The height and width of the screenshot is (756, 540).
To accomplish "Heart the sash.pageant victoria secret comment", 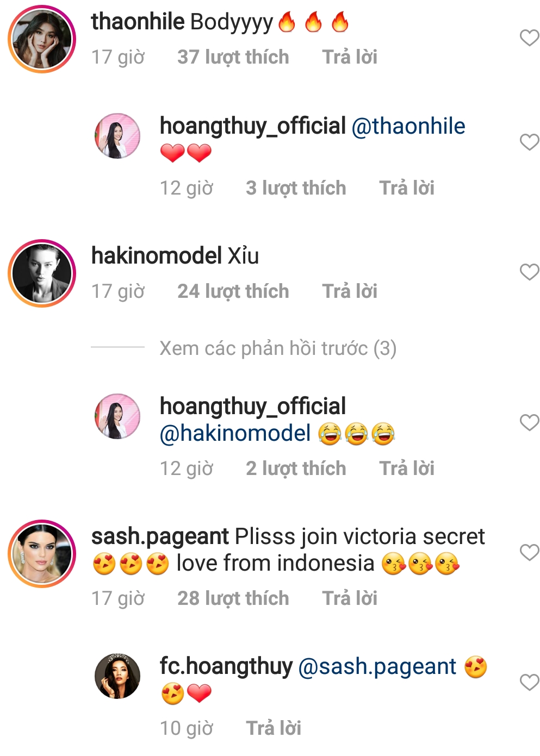I will (x=529, y=552).
